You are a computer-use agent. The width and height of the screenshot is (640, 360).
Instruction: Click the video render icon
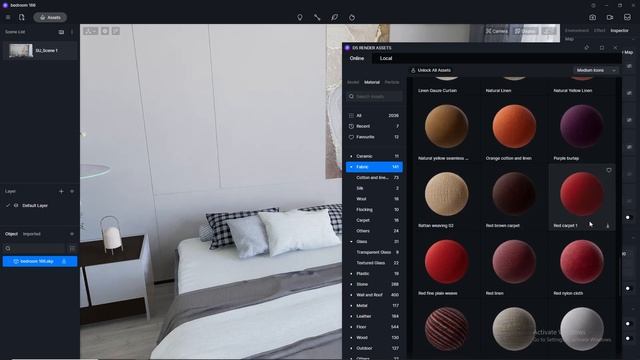pos(610,18)
